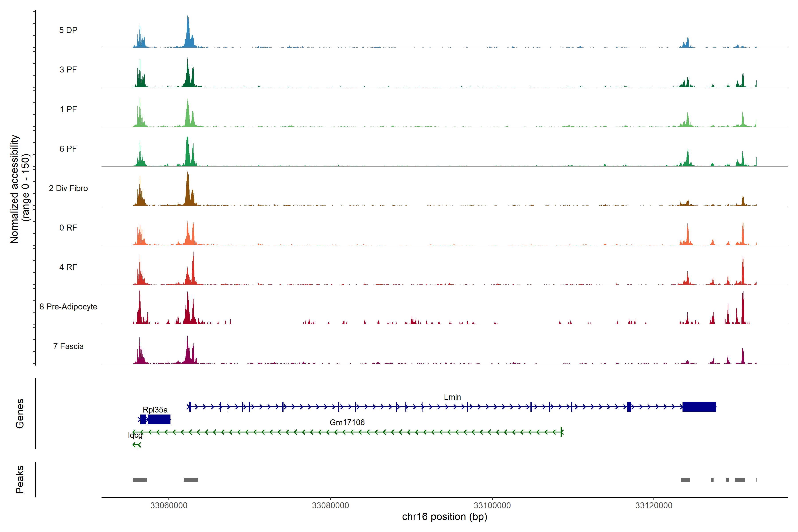Click the Gm17106 gene label
This screenshot has width=798, height=532.
coord(347,422)
